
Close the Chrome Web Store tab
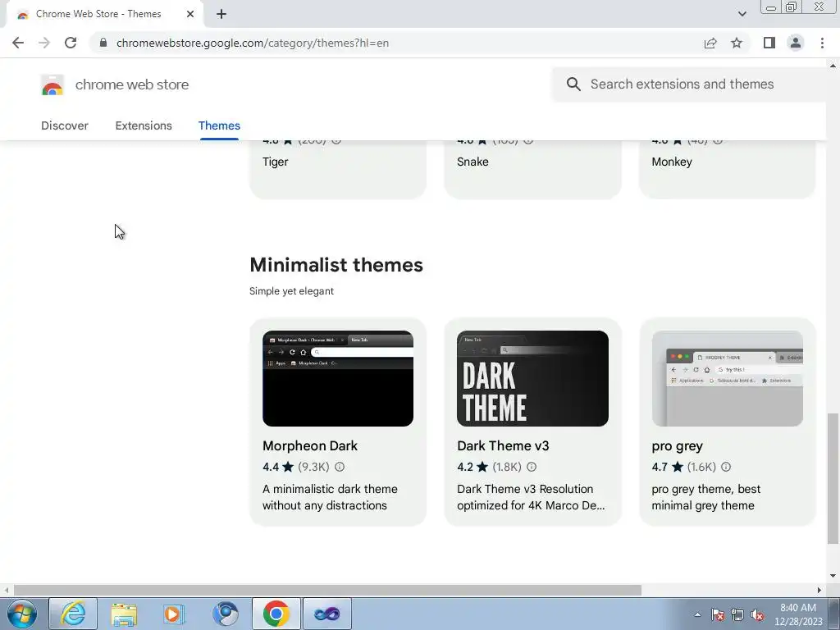190,14
